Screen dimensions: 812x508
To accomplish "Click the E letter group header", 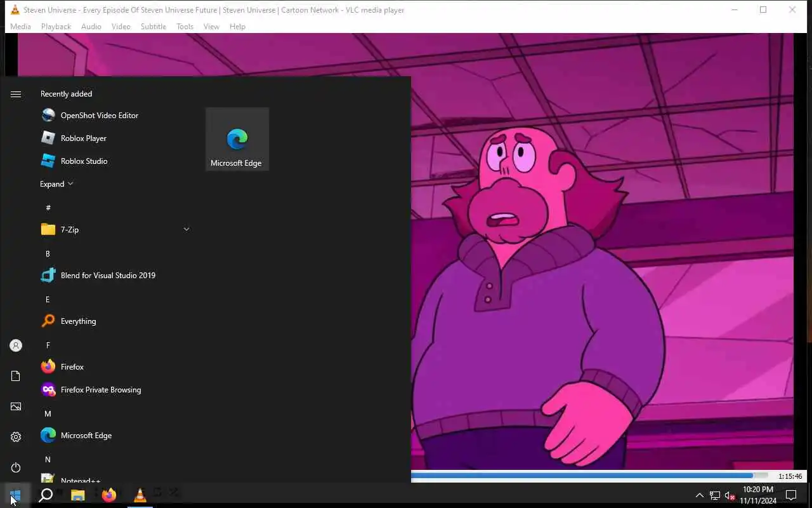I will click(x=48, y=299).
